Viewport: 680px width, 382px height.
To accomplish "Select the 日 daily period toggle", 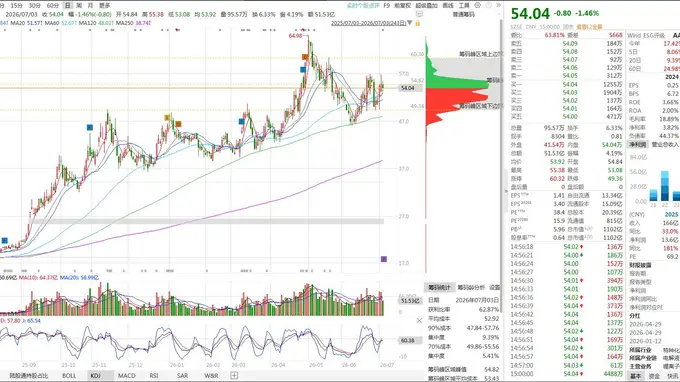I will 68,6.
